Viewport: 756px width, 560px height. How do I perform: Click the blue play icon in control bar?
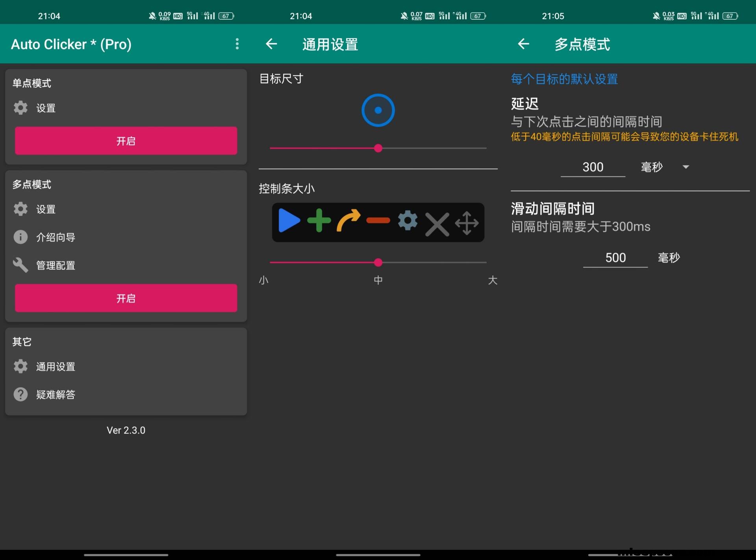(x=289, y=221)
